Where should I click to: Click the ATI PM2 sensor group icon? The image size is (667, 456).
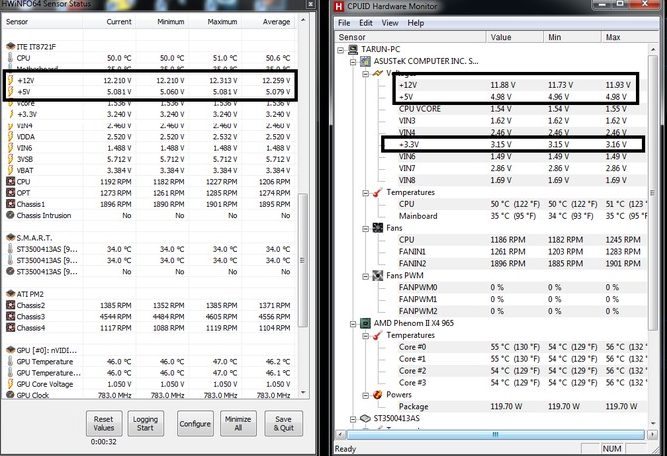tap(11, 294)
